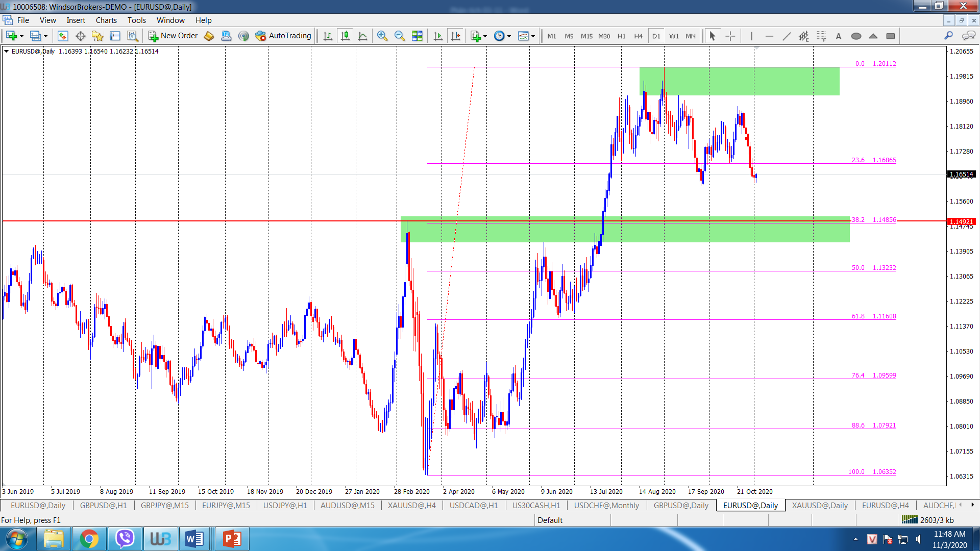Open Microsoft Word from the taskbar
Screen dimensions: 980x551
pos(194,539)
